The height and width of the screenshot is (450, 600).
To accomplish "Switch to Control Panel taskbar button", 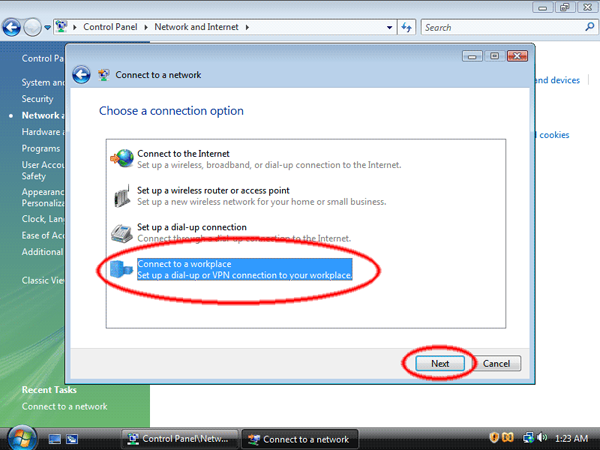I will click(x=180, y=439).
